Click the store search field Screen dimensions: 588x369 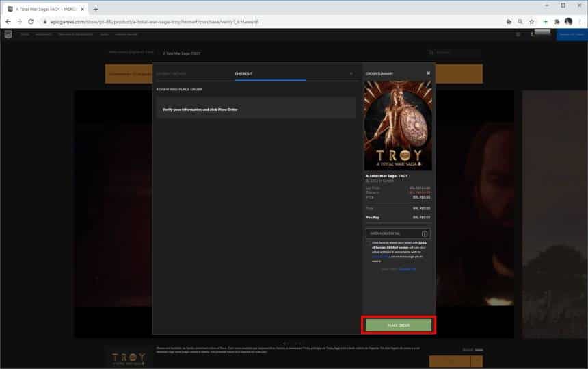point(454,53)
